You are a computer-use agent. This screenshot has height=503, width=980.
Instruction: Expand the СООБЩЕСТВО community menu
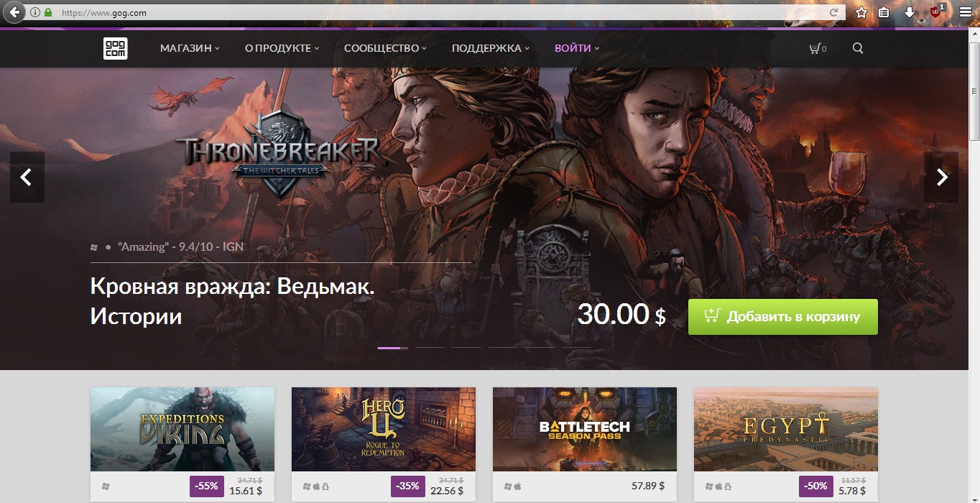point(385,48)
